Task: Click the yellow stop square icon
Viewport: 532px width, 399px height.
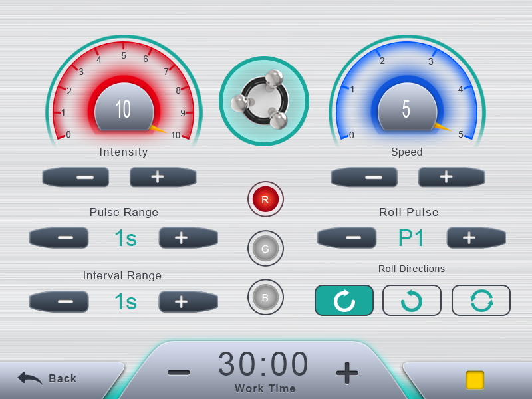Action: (475, 380)
